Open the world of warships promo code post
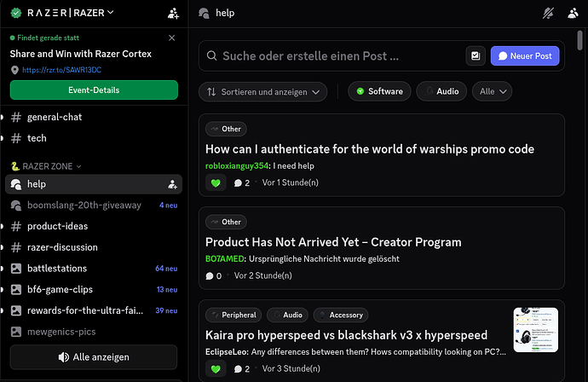 369,149
